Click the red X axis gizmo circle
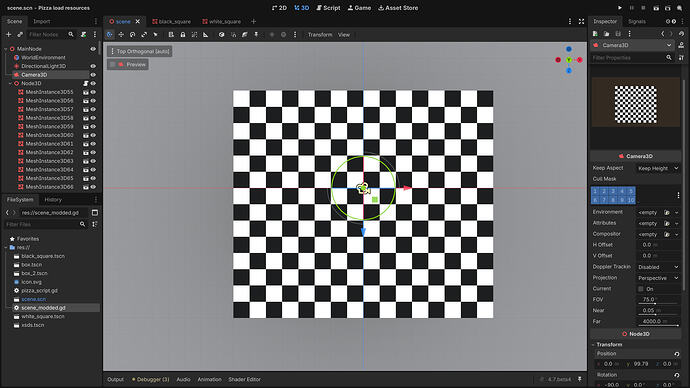 click(x=580, y=60)
